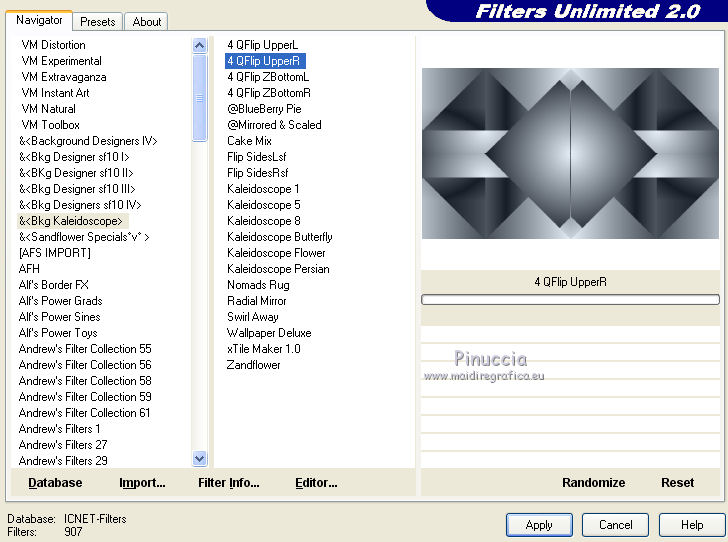Choose the Flip SidesLsf filter
728x542 pixels.
click(256, 157)
